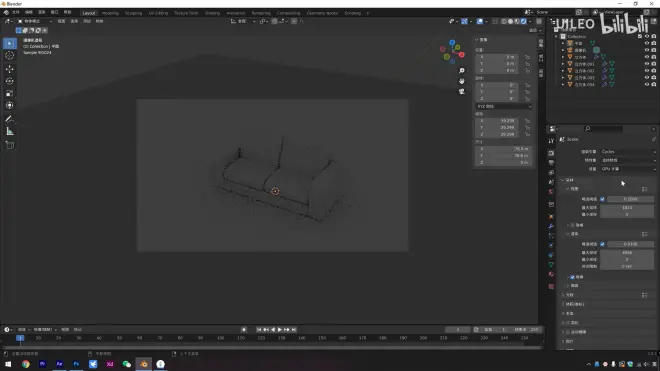Open the Modifiers properties wrench icon
660x371 pixels.
(x=551, y=226)
